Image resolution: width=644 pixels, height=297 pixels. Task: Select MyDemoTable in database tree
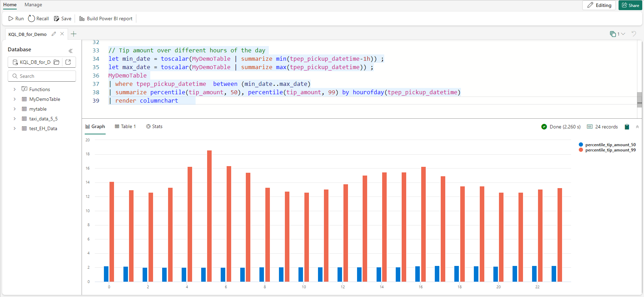(45, 99)
